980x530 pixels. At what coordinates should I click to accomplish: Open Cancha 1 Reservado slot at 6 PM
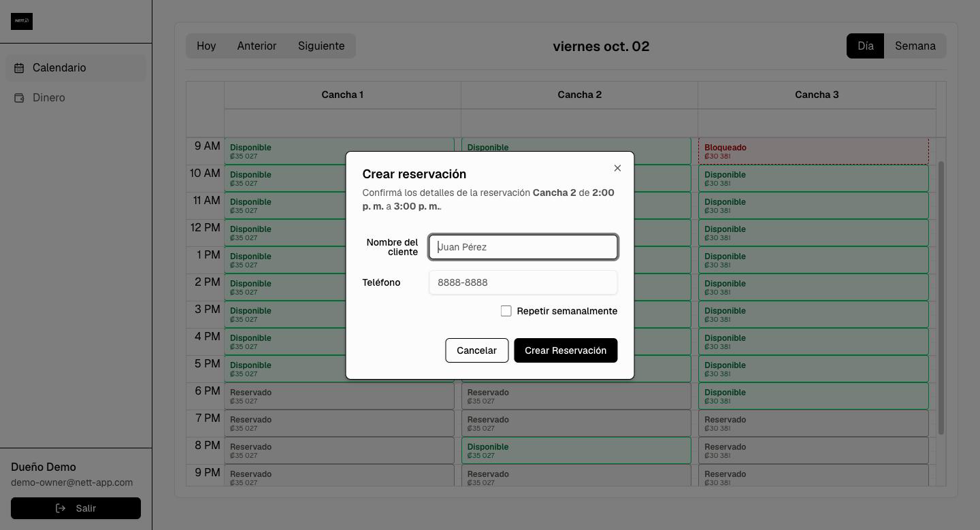[x=339, y=396]
